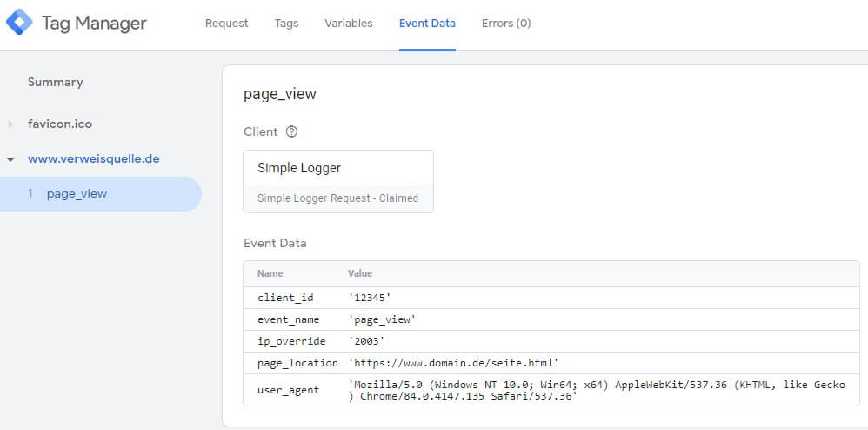Select the ip_override name cell

pos(291,341)
